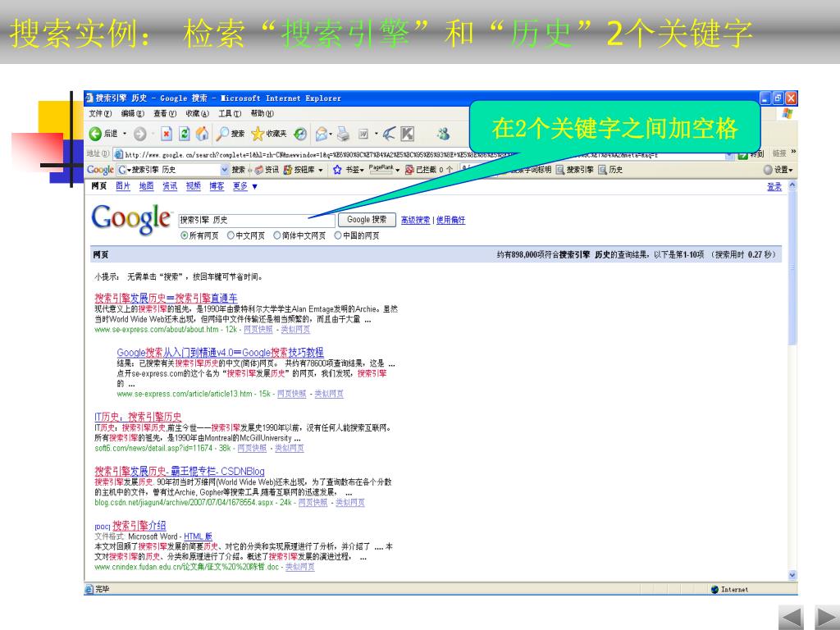Click the magnifier 搜索 toolbar icon

(221, 134)
